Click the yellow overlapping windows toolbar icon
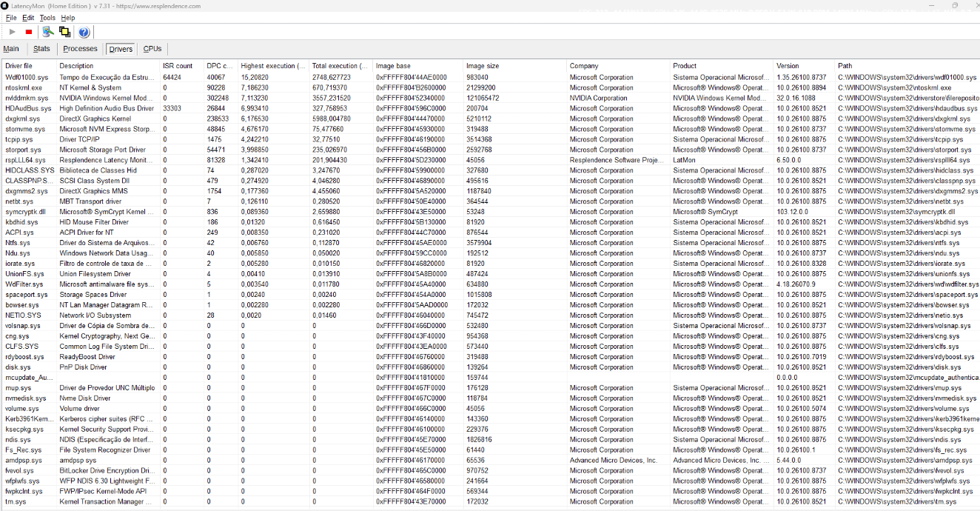This screenshot has width=980, height=511. coord(64,32)
